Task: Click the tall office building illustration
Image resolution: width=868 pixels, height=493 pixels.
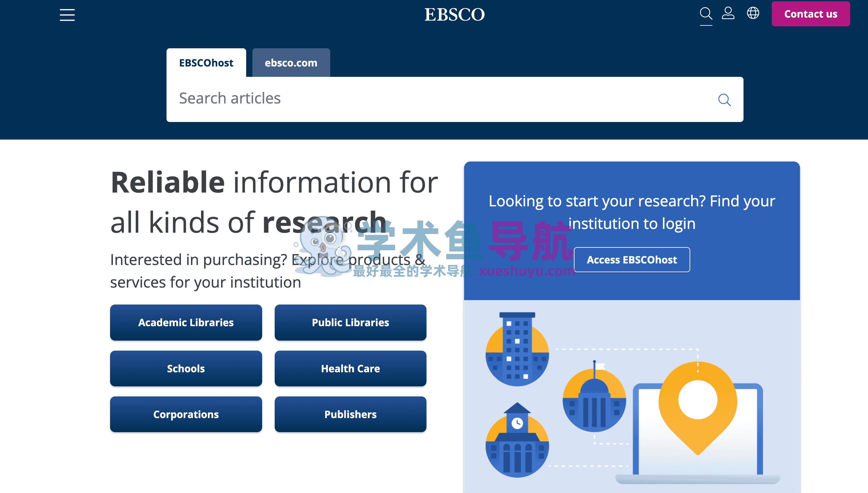Action: point(517,350)
